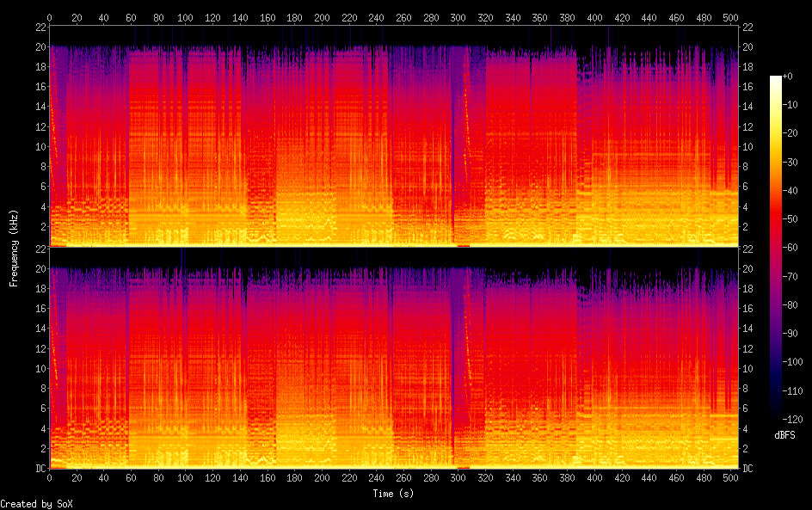Click the "DC" label on the right frequency axis

point(747,469)
